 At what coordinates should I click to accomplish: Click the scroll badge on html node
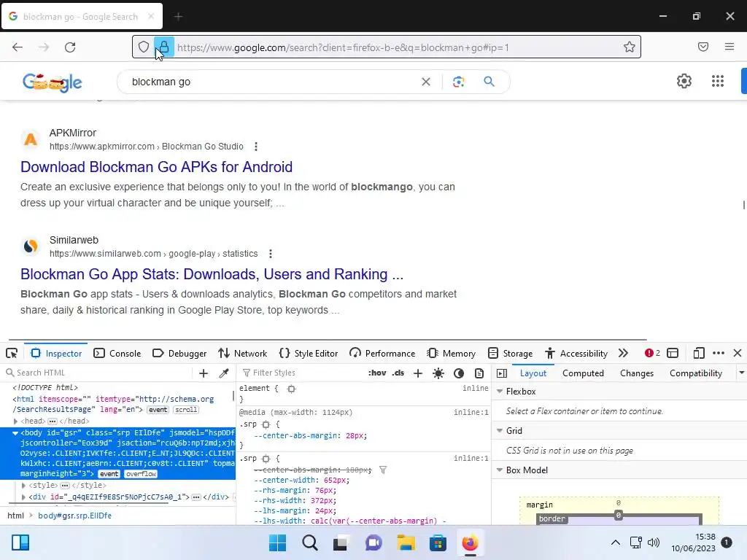(x=186, y=410)
